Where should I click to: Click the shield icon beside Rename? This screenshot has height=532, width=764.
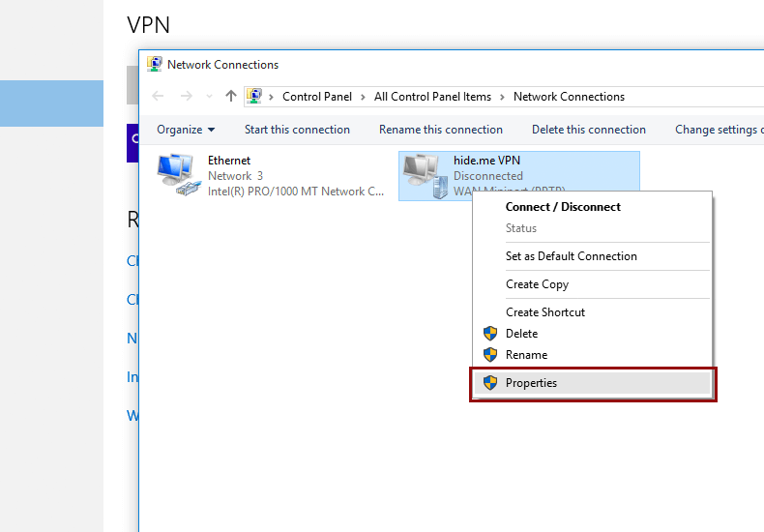[490, 355]
